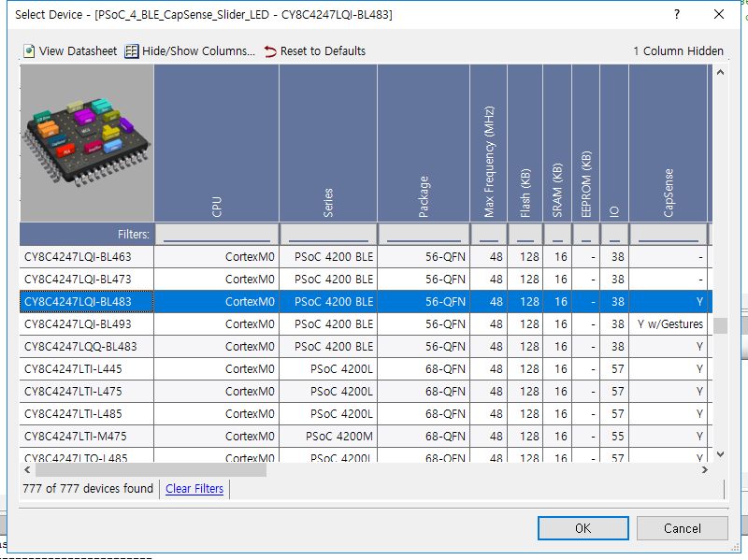The height and width of the screenshot is (560, 748).
Task: Click the Flash filter field
Action: coord(525,235)
